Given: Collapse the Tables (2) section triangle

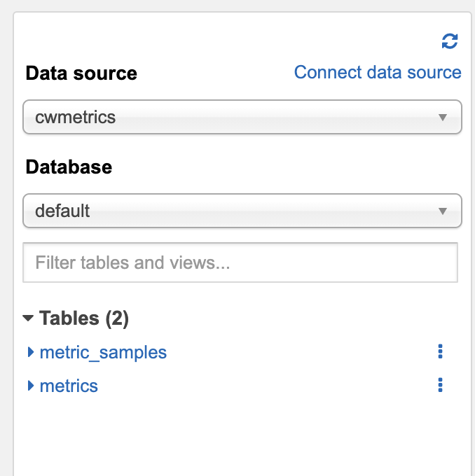Looking at the screenshot, I should pos(29,318).
